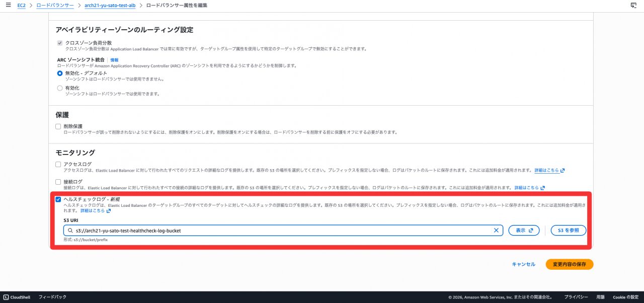The width and height of the screenshot is (644, 303).
Task: Select the 無効化 - デフォルト radio option
Action: pyautogui.click(x=60, y=73)
